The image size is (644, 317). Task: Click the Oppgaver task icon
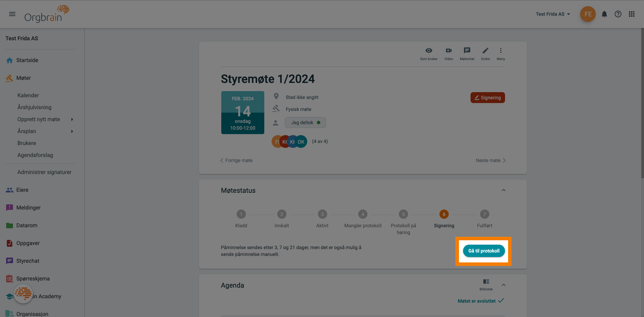[10, 243]
